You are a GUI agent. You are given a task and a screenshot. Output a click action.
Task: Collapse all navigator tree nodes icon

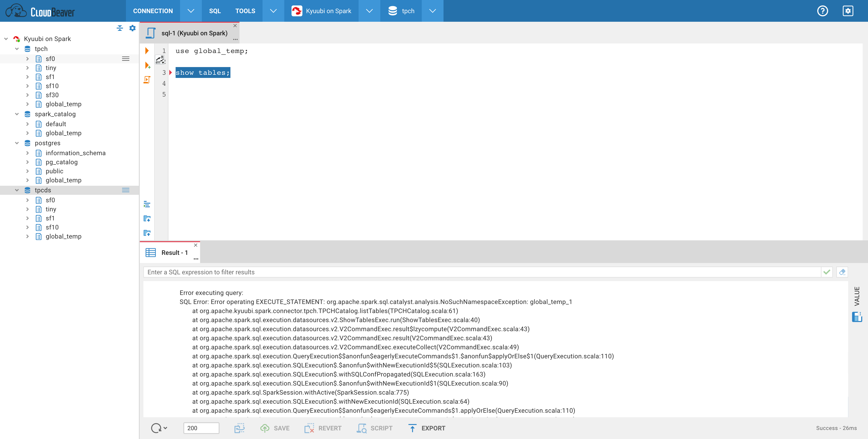(120, 28)
